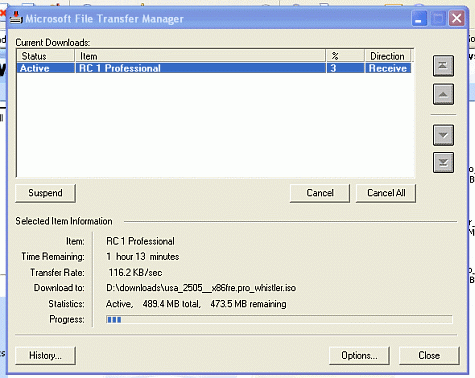Suspend the active download
475x378 pixels.
tap(45, 193)
